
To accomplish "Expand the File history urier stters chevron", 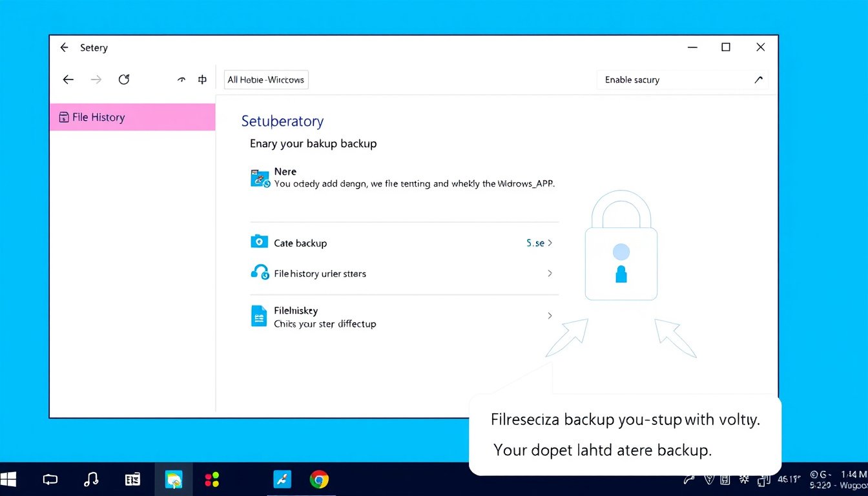I will tap(550, 274).
